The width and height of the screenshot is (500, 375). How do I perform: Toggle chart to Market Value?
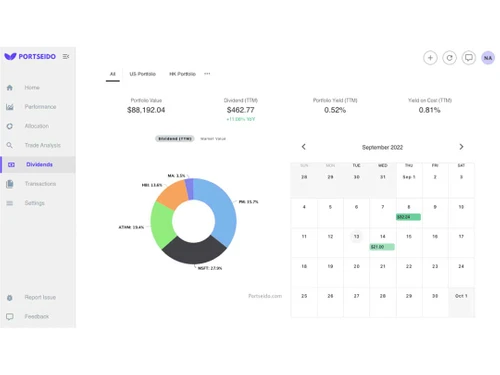click(x=213, y=139)
